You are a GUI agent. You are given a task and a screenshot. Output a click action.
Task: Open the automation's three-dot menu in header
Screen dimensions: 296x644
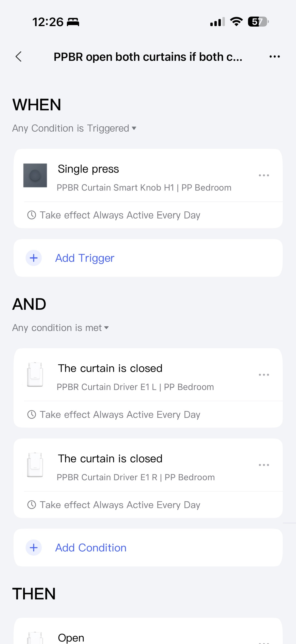[x=275, y=57]
